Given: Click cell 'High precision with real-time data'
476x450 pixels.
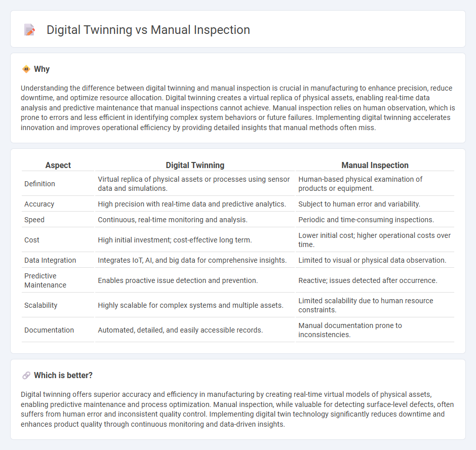Looking at the screenshot, I should pos(195,204).
